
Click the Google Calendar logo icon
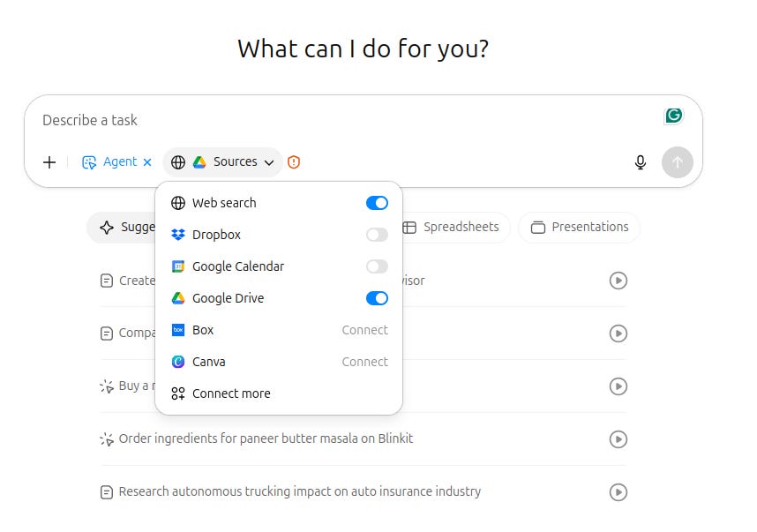pyautogui.click(x=178, y=266)
